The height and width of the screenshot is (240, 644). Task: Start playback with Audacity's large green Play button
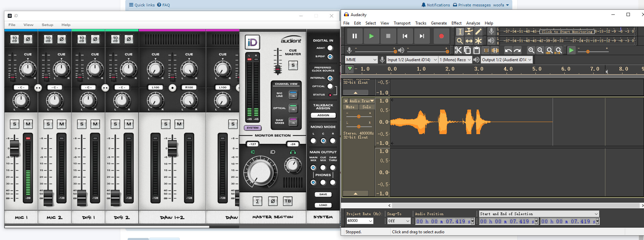[371, 36]
